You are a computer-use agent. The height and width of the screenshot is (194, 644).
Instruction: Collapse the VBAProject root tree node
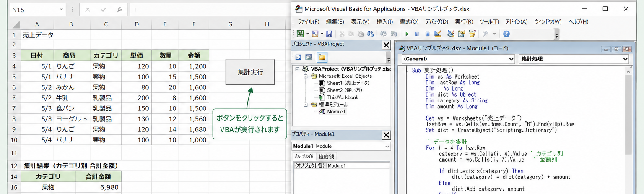(298, 69)
